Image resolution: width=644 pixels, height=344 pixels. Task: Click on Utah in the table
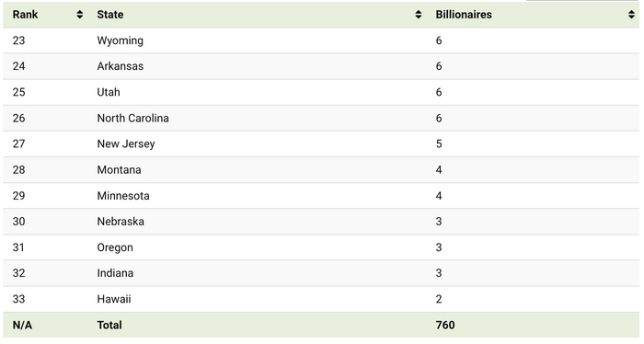[x=109, y=92]
